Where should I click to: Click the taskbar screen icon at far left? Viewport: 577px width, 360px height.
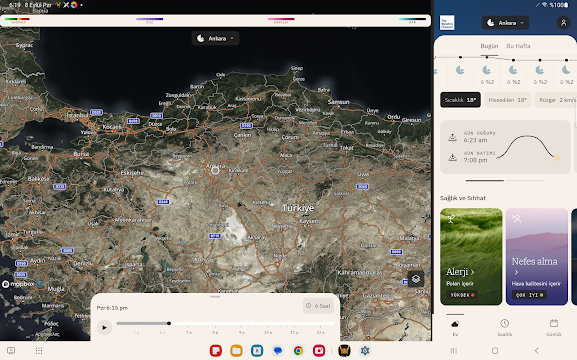(11, 351)
